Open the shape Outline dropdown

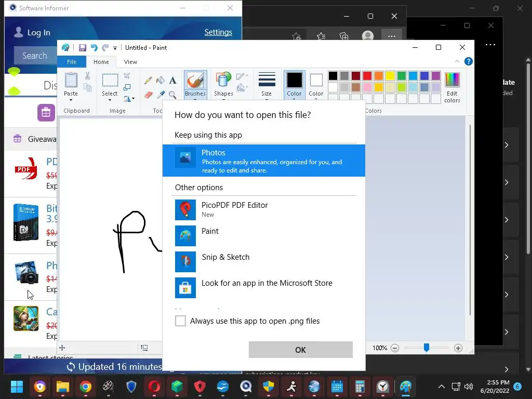coord(242,76)
